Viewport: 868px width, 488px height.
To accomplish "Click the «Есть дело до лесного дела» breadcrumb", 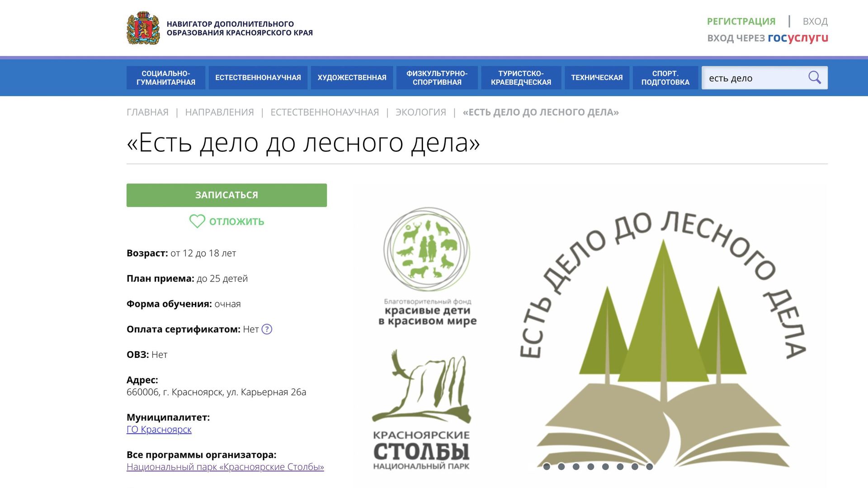I will (541, 112).
